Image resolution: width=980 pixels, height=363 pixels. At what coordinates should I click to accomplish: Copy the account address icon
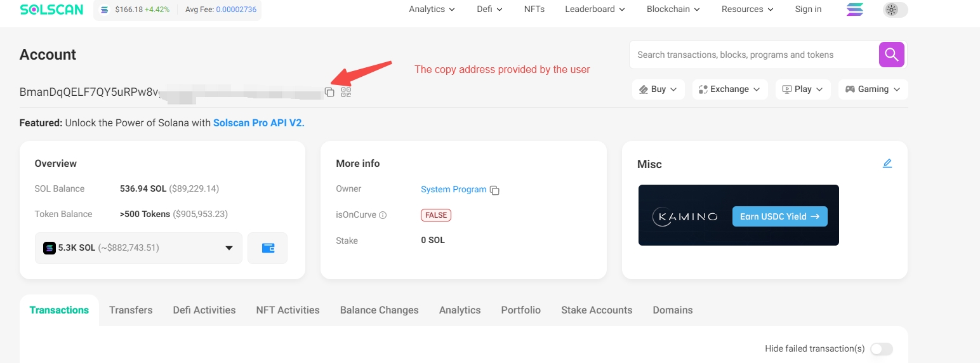click(329, 92)
